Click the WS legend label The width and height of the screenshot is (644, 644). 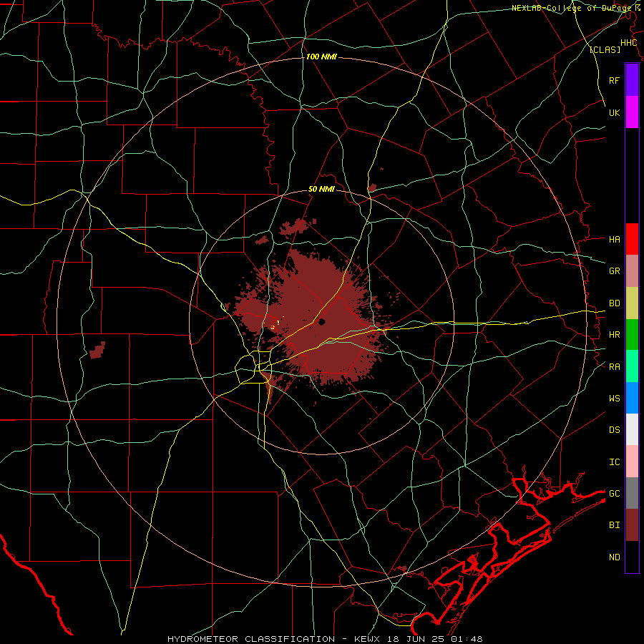pos(614,398)
